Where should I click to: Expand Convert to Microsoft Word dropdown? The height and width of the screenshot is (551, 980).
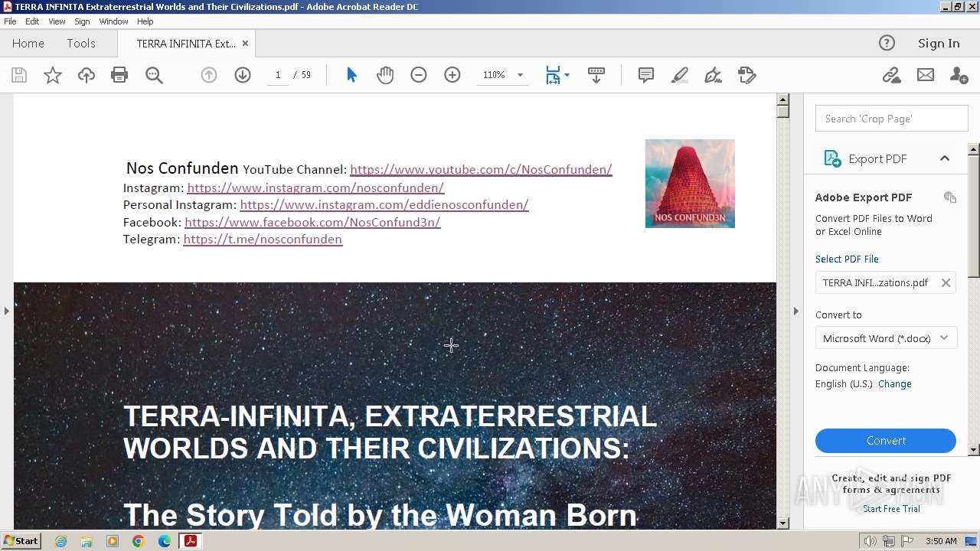(x=944, y=337)
